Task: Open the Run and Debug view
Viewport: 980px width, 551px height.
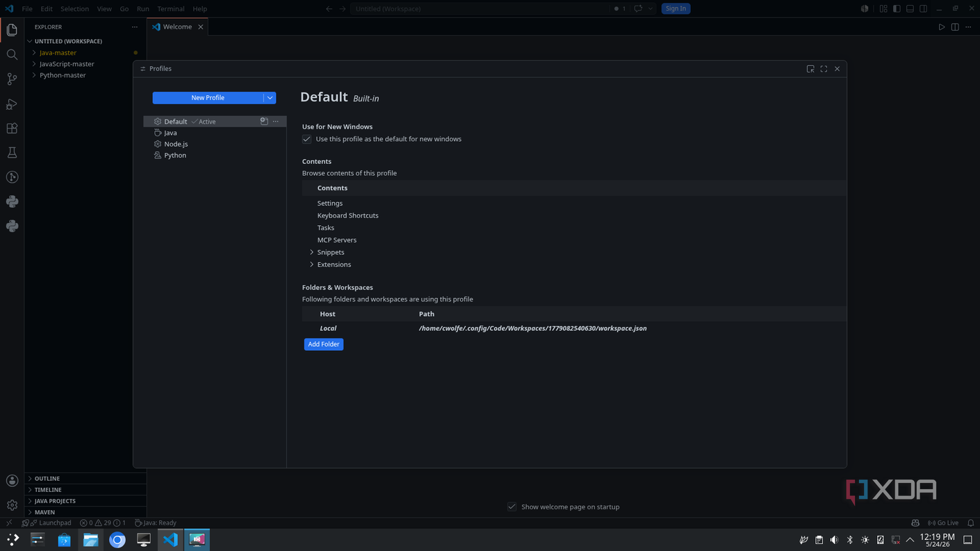Action: click(x=12, y=104)
